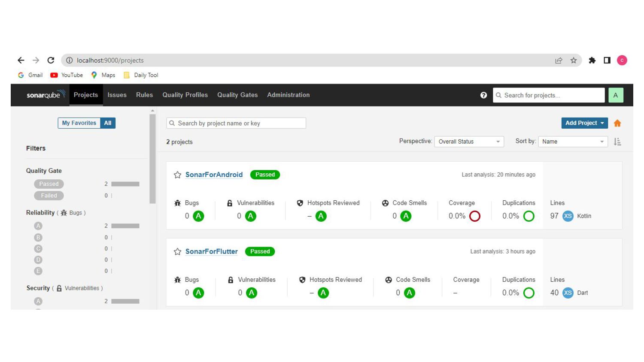The width and height of the screenshot is (644, 362).
Task: Toggle the browser side panel icon
Action: coord(607,60)
